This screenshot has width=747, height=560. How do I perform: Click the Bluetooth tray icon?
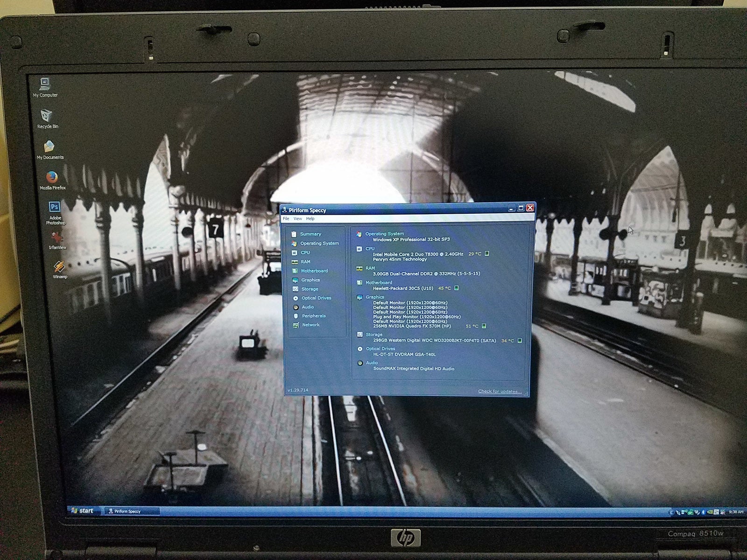(x=703, y=512)
